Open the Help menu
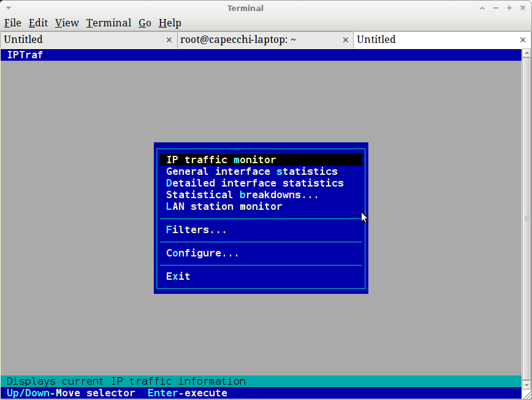This screenshot has width=532, height=400. [170, 23]
